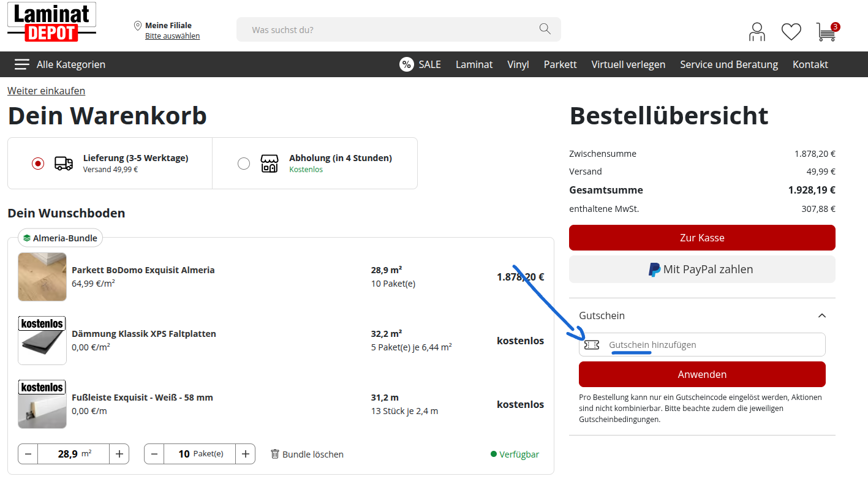Viewport: 868px width, 479px height.
Task: Click the Parkett BoDomo Exquisit Almeria thumbnail
Action: click(x=42, y=277)
